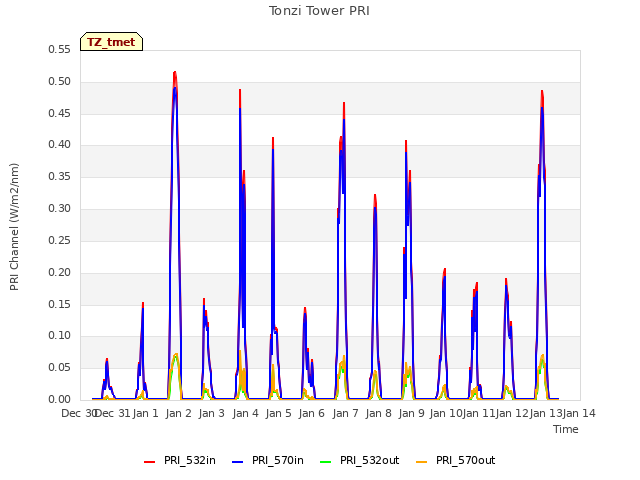Image resolution: width=640 pixels, height=480 pixels.
Task: Click the Jan 13 peak of the blue curve
Action: [x=542, y=108]
